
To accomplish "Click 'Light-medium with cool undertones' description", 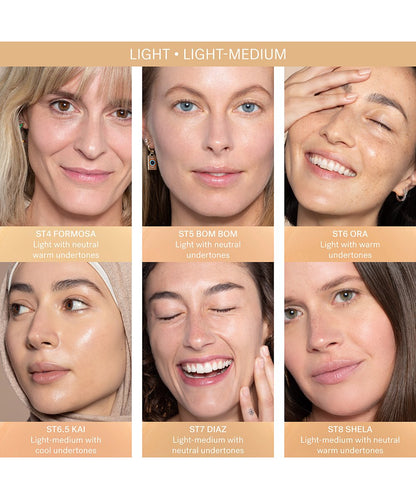I will tap(66, 445).
